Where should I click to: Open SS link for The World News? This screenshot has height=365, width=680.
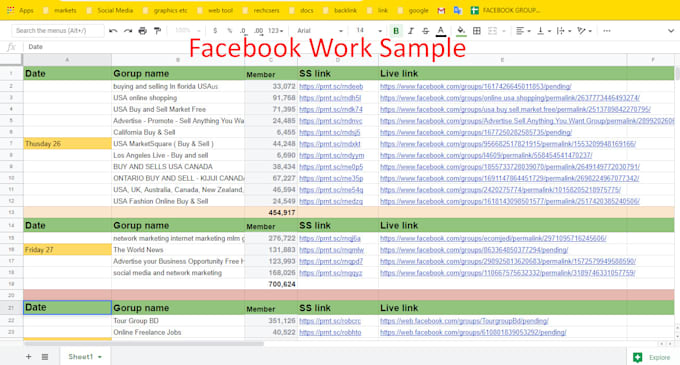tap(331, 250)
